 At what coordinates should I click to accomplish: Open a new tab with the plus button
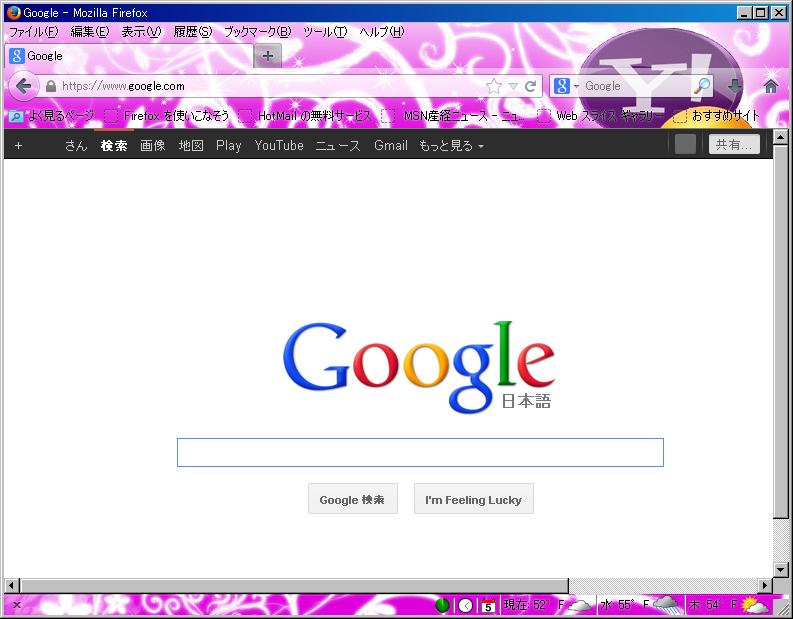point(268,56)
